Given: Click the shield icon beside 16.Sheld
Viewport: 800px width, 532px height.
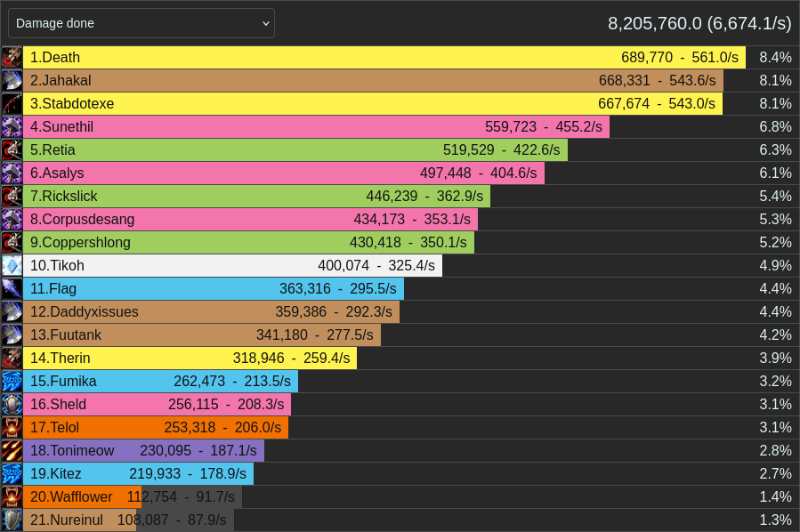Looking at the screenshot, I should (12, 405).
